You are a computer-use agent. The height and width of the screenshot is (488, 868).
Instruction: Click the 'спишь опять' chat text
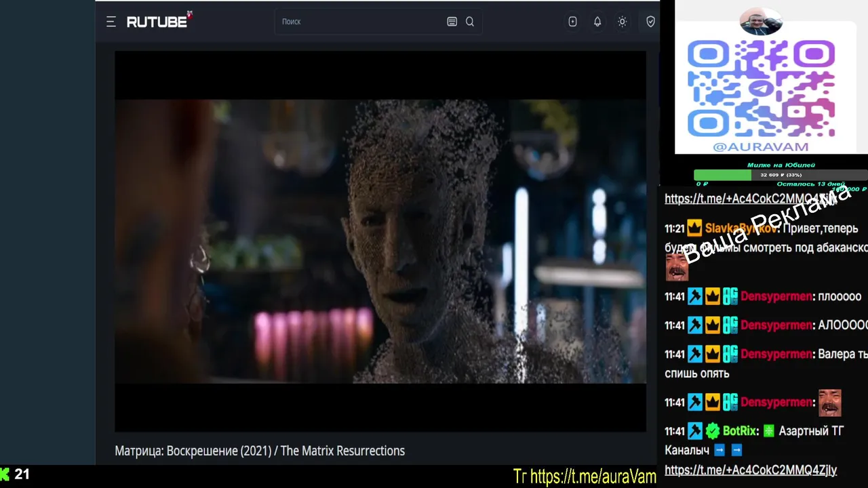tap(697, 373)
